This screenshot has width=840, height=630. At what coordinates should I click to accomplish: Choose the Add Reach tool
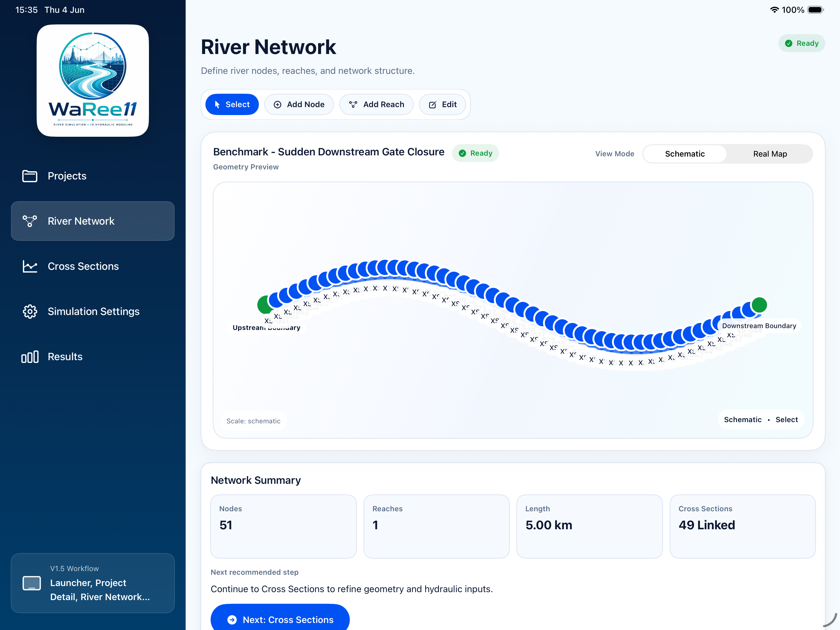(x=376, y=104)
